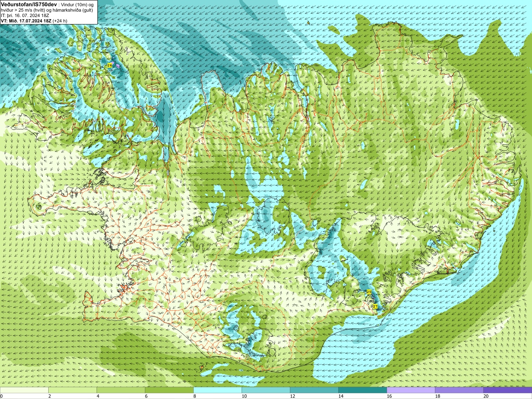Click the legend scale label '18'

point(437,396)
